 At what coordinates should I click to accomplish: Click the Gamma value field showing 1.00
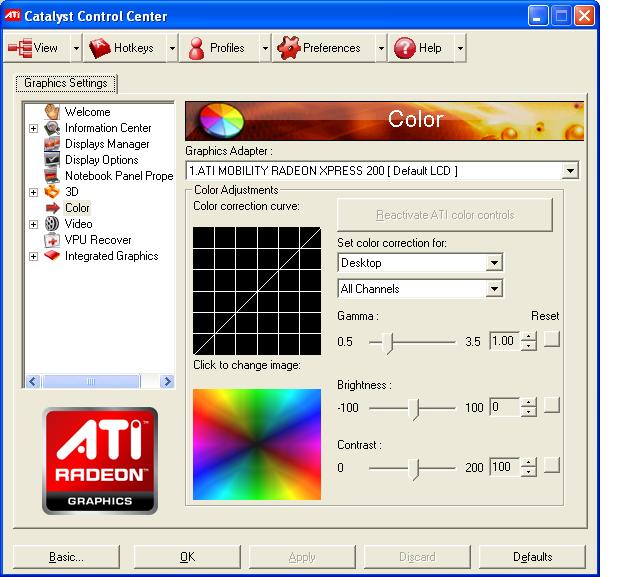[x=504, y=341]
